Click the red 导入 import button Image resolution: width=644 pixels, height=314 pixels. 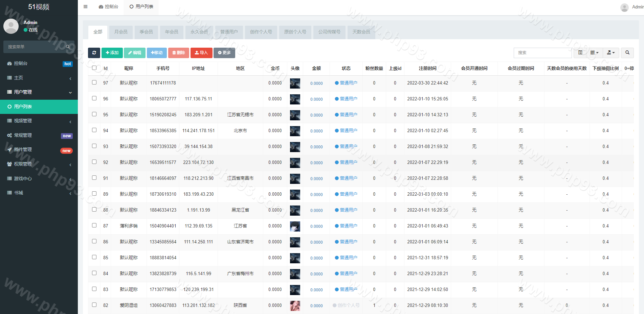[x=201, y=53]
